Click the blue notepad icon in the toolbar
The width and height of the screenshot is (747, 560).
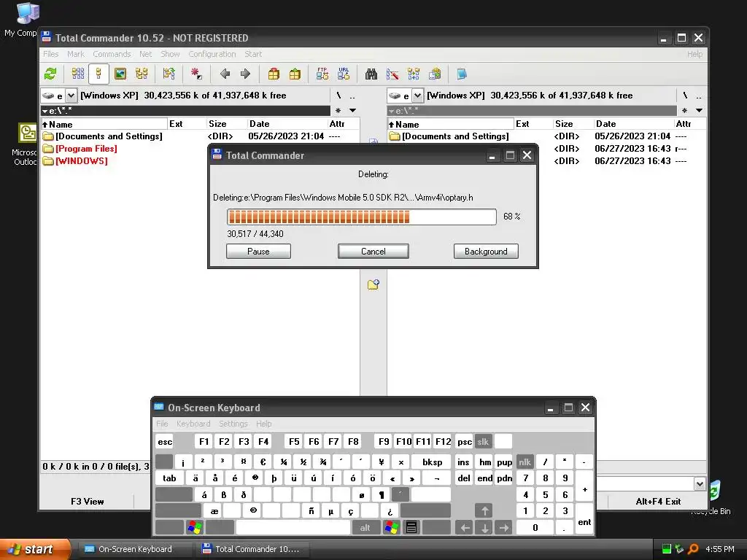[x=462, y=74]
